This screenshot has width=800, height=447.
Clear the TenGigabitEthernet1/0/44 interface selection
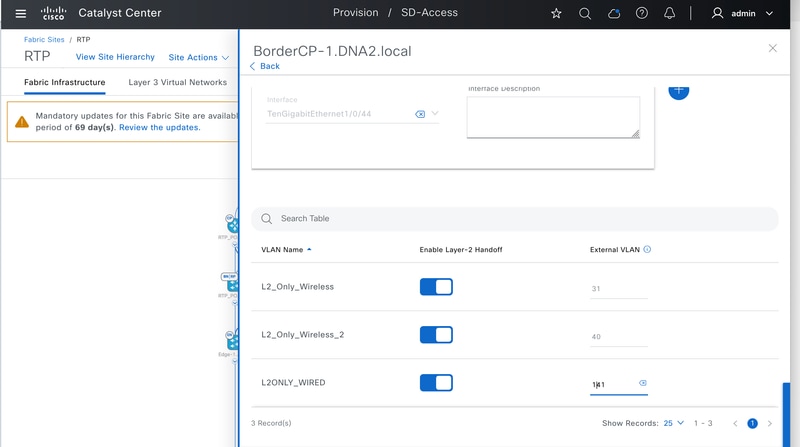[x=420, y=114]
